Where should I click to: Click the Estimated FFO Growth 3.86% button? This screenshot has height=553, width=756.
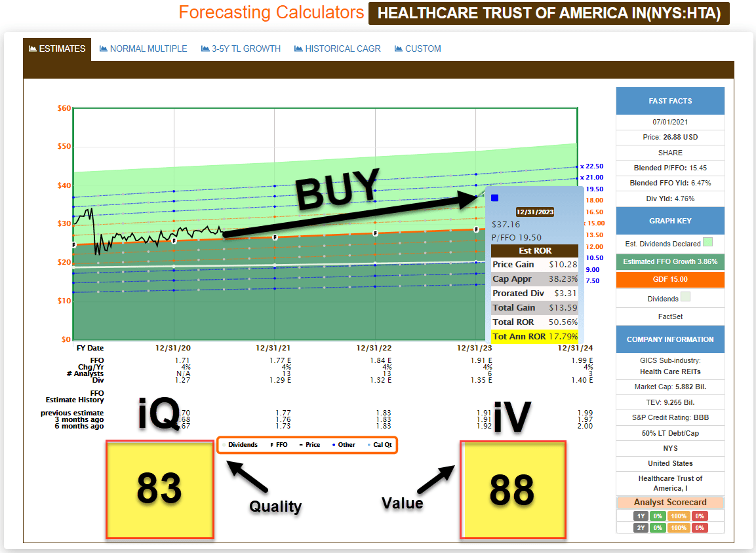(x=670, y=261)
